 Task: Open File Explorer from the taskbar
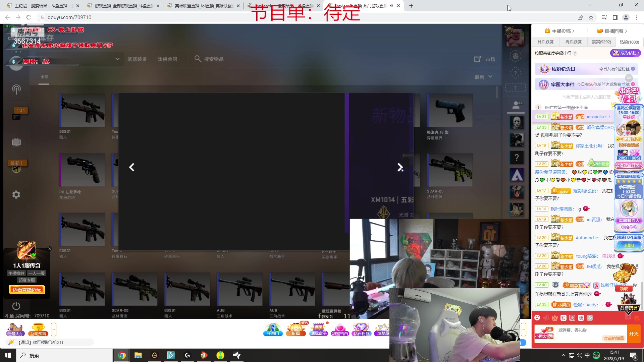pos(138,355)
